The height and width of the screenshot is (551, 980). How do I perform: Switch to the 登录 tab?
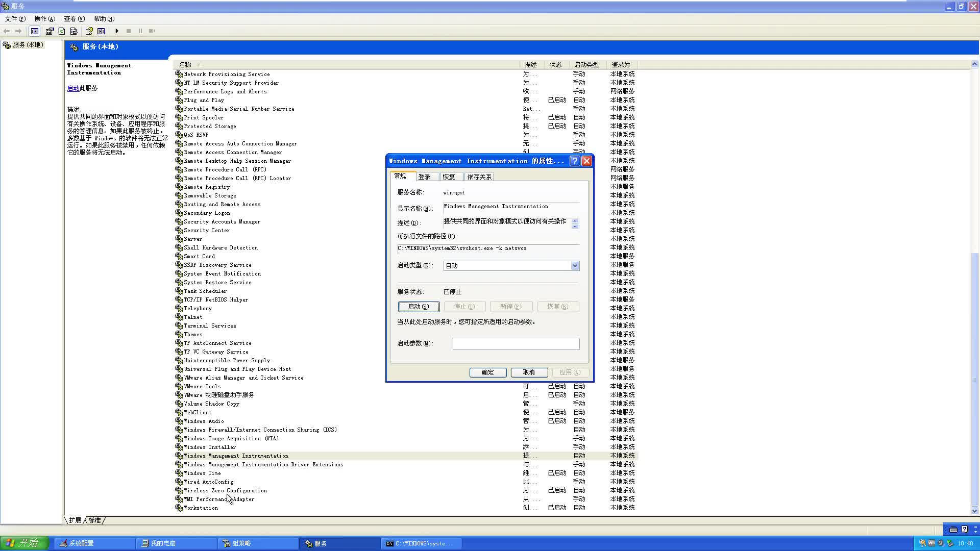[x=426, y=177]
